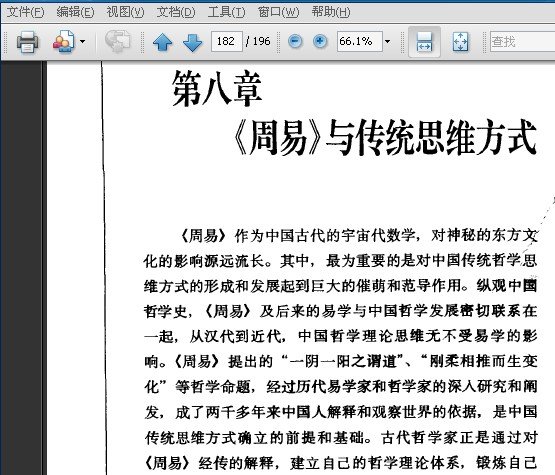The image size is (555, 475).
Task: Click text line starting 哲学史，《周易》及后来
Action: coord(341,311)
